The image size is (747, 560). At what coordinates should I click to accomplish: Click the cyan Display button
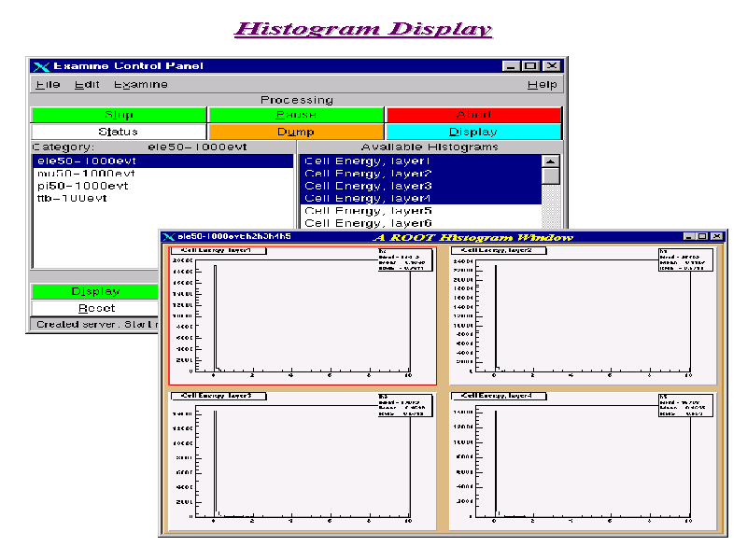(x=473, y=132)
